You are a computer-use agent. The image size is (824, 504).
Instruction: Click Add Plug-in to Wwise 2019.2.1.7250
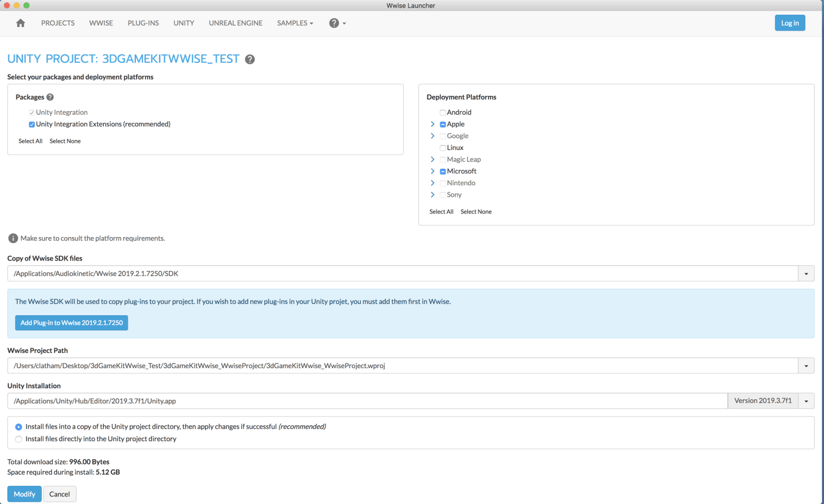[x=71, y=323]
